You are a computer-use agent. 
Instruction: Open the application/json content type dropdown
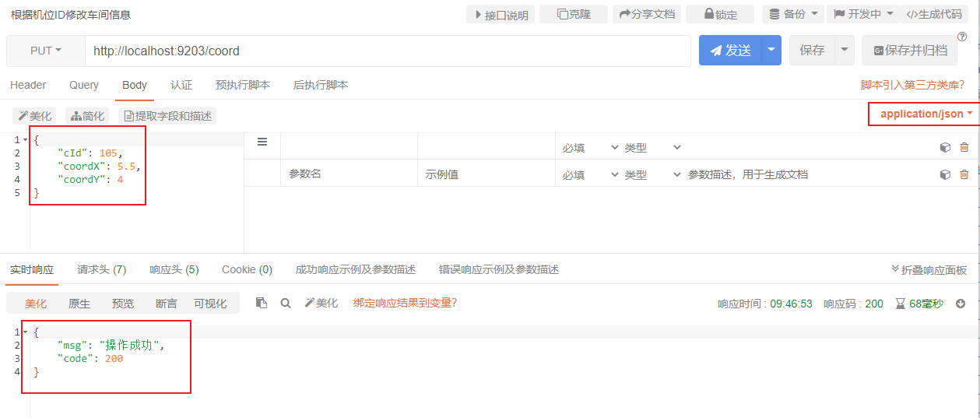(x=926, y=114)
